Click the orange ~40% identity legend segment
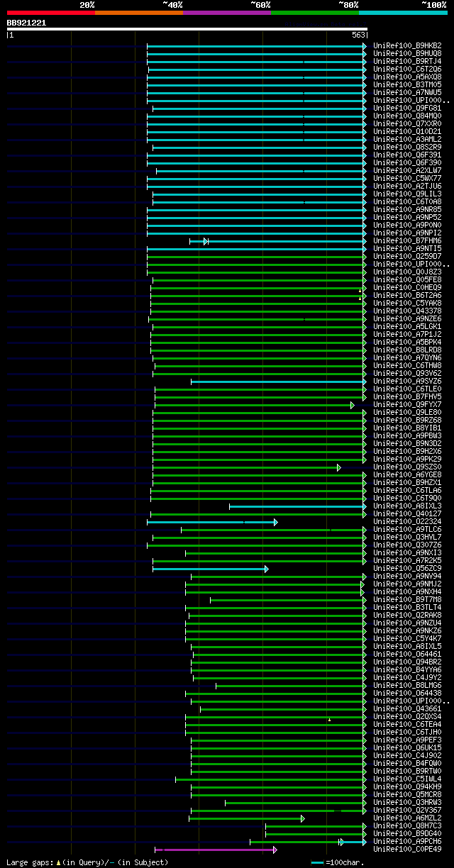454x868 pixels. (139, 13)
